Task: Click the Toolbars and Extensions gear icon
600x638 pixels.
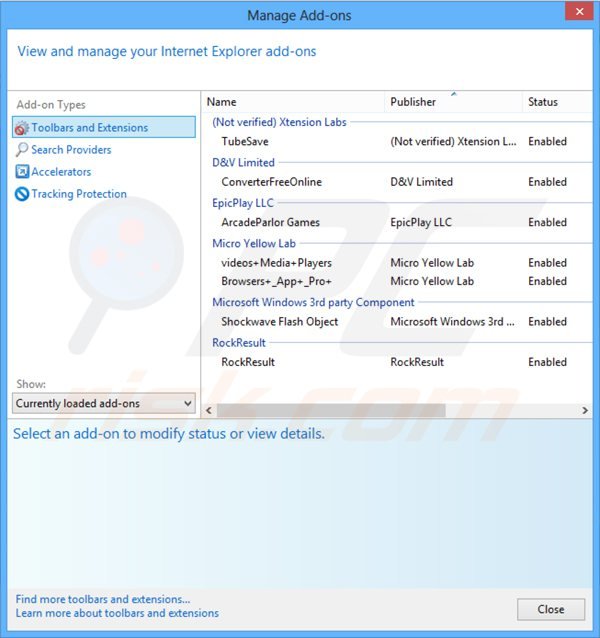Action: [22, 128]
